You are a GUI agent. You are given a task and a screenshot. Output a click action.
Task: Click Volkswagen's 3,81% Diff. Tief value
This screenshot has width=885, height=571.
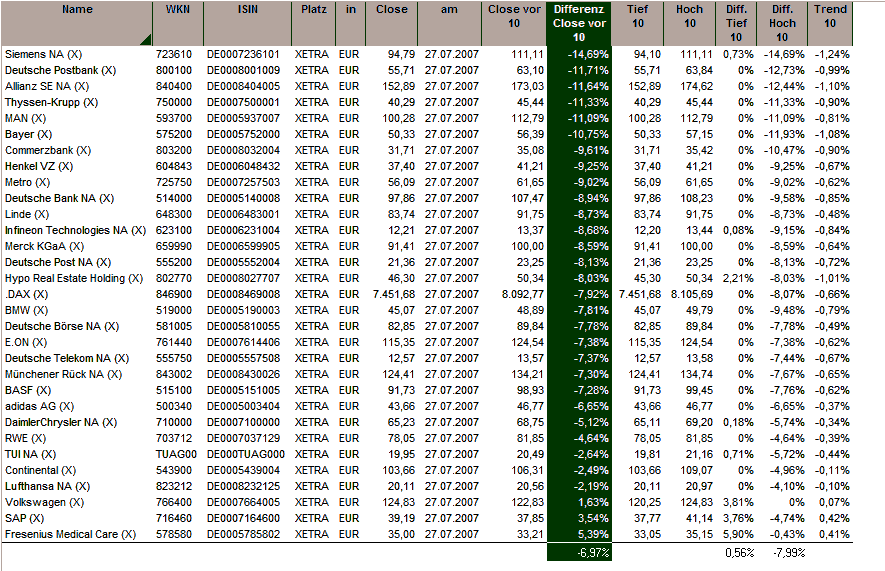pyautogui.click(x=738, y=502)
